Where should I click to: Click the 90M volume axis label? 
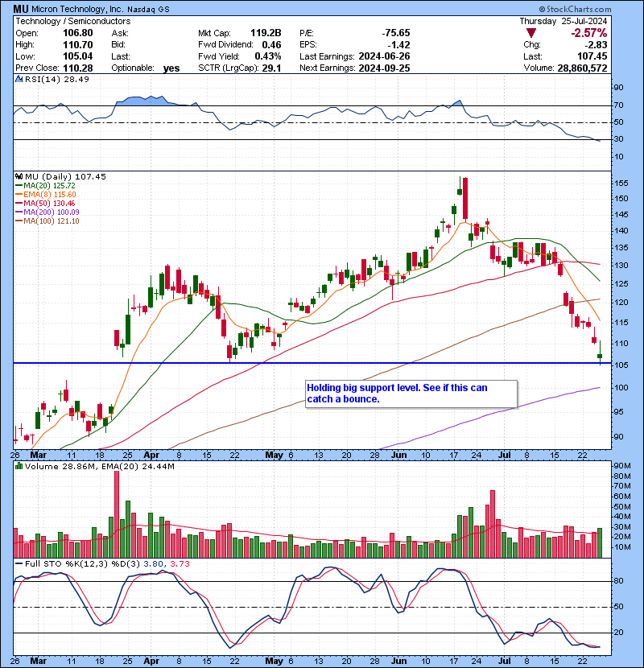[622, 466]
